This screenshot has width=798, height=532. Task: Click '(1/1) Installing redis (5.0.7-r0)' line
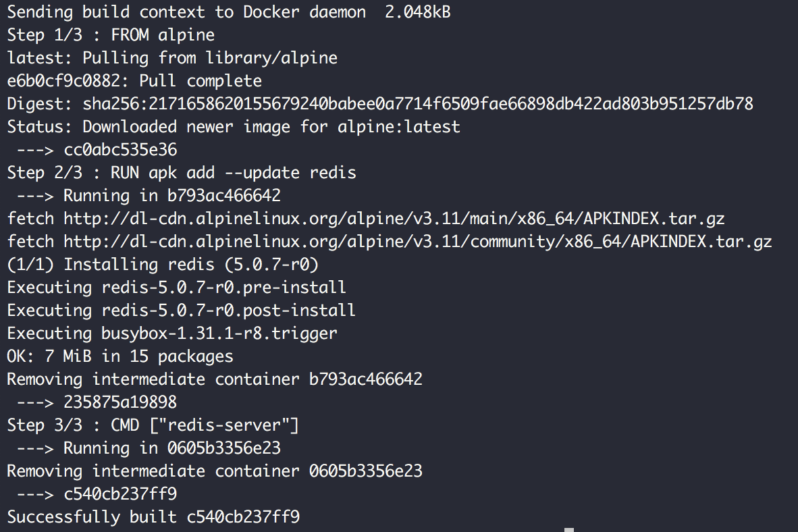(163, 265)
